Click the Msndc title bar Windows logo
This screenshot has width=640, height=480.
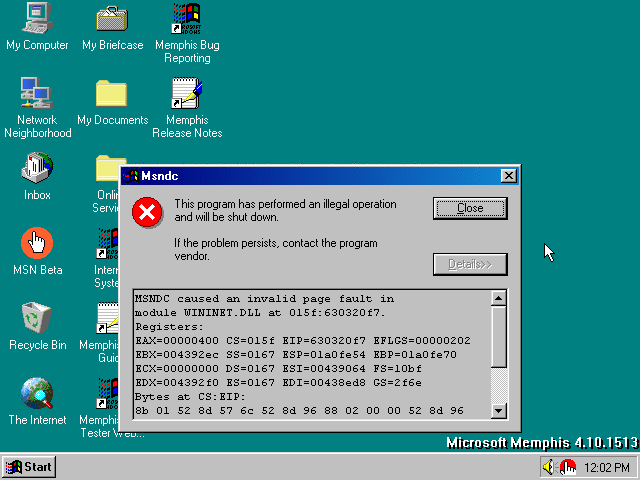coord(131,176)
